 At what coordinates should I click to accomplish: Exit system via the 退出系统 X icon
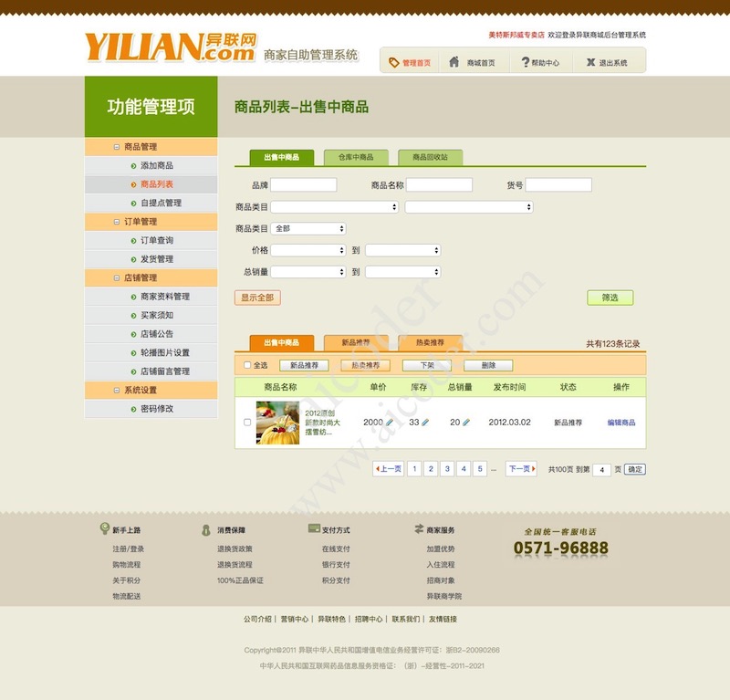tap(589, 61)
